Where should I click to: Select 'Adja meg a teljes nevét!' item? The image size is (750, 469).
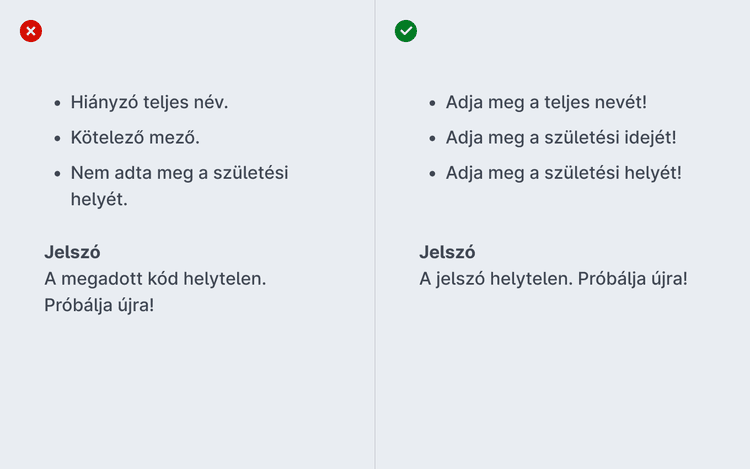point(546,102)
